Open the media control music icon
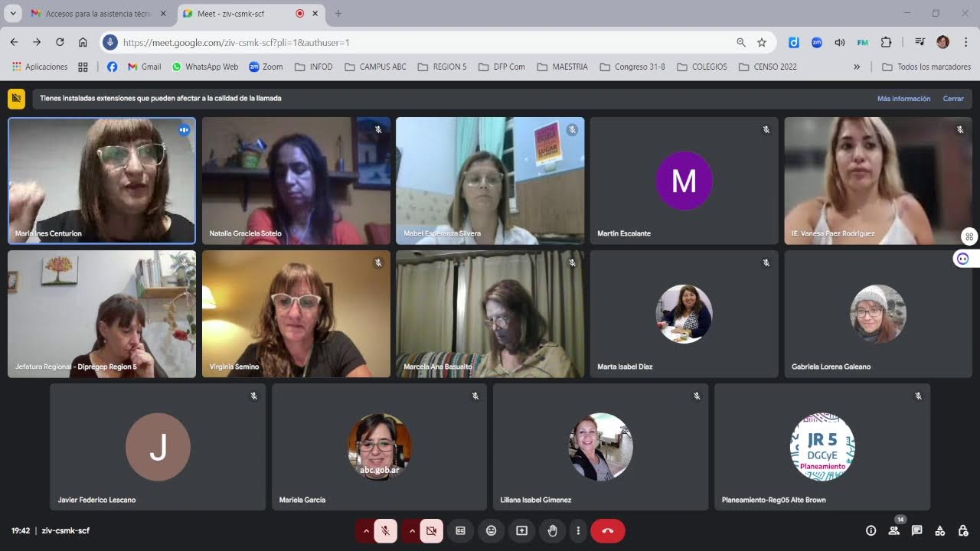This screenshot has width=980, height=551. pos(920,42)
